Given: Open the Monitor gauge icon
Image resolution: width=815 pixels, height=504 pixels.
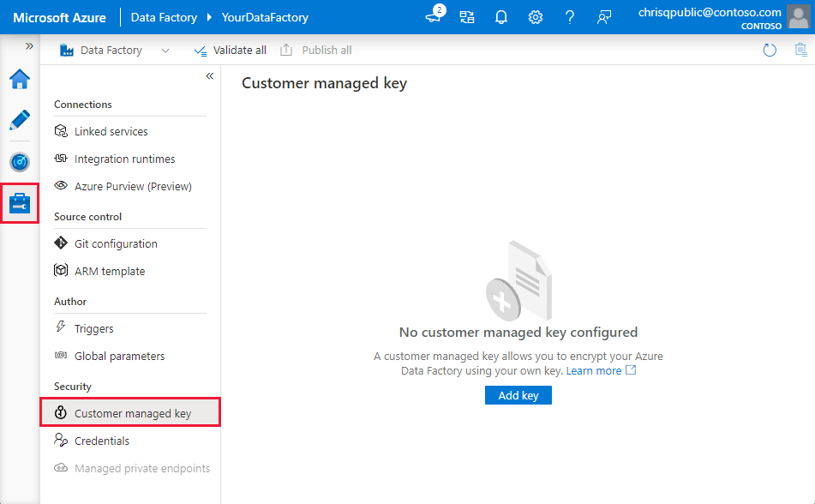Looking at the screenshot, I should click(19, 161).
